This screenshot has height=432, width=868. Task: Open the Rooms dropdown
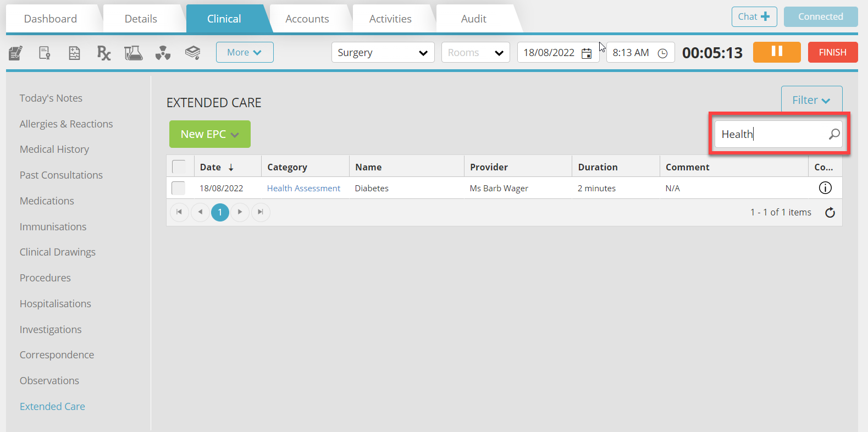point(476,53)
